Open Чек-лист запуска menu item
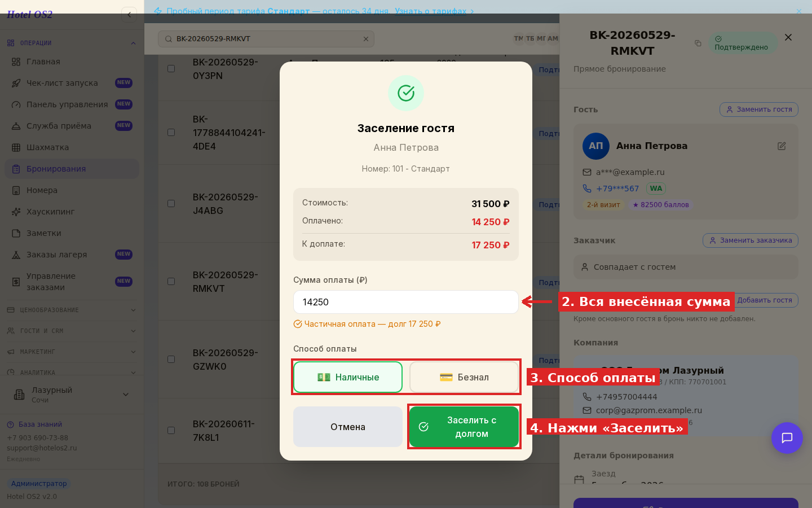 72,83
